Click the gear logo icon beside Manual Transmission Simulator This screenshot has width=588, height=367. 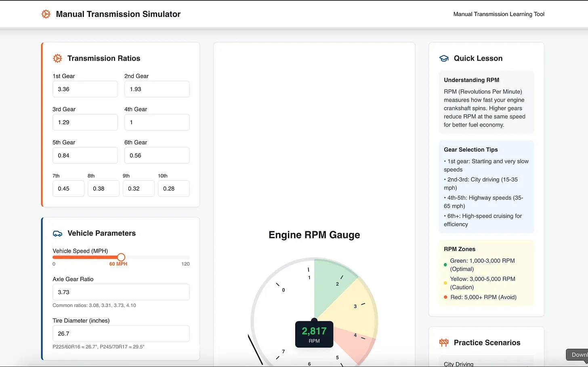tap(46, 14)
